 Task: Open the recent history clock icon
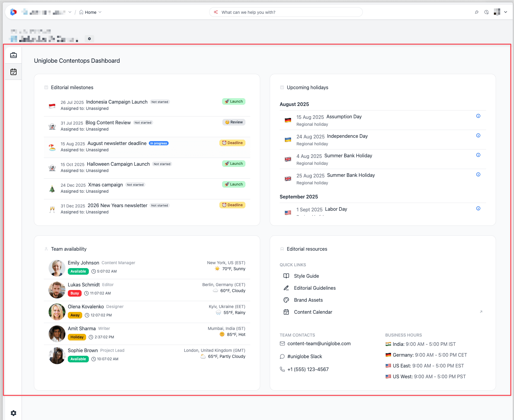pyautogui.click(x=486, y=12)
